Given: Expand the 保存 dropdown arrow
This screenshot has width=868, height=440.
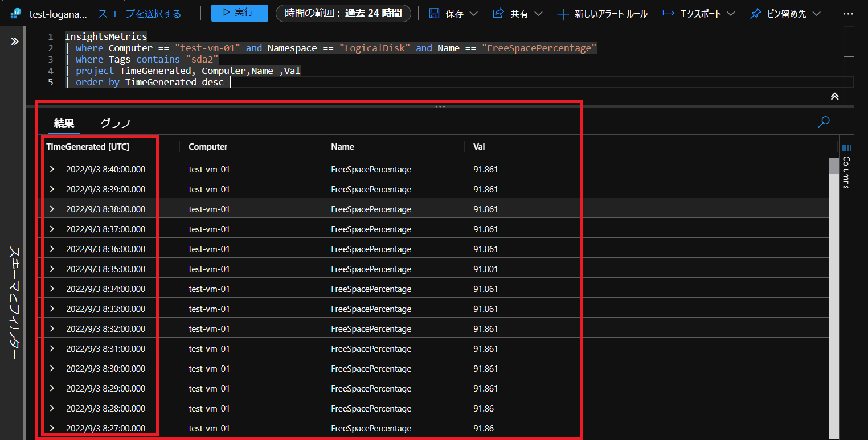Looking at the screenshot, I should click(473, 14).
